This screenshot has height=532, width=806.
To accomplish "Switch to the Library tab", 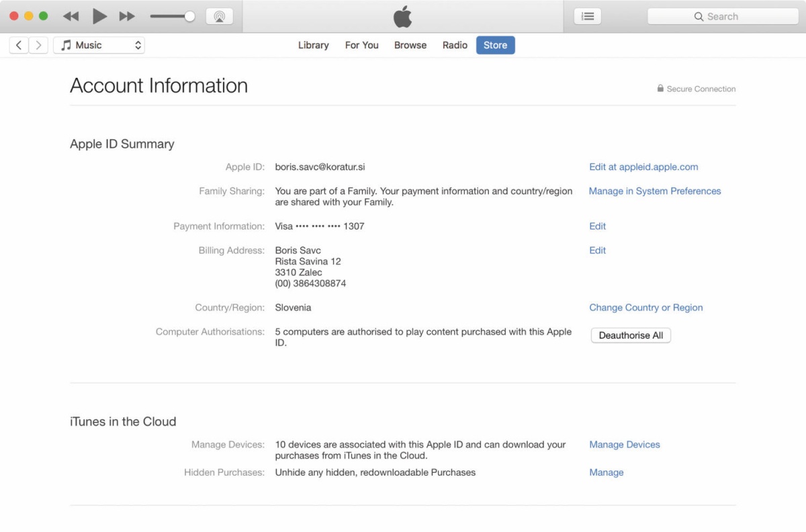I will point(314,45).
